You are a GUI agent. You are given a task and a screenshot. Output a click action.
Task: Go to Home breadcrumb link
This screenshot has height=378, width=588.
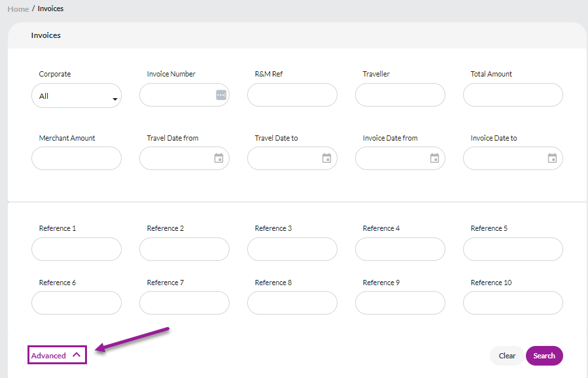pyautogui.click(x=18, y=9)
